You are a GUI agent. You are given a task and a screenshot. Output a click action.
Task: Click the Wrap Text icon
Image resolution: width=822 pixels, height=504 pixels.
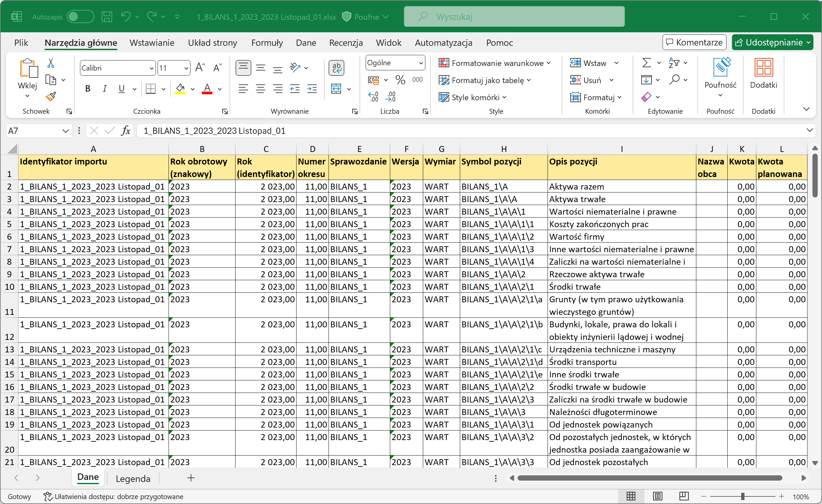point(336,68)
